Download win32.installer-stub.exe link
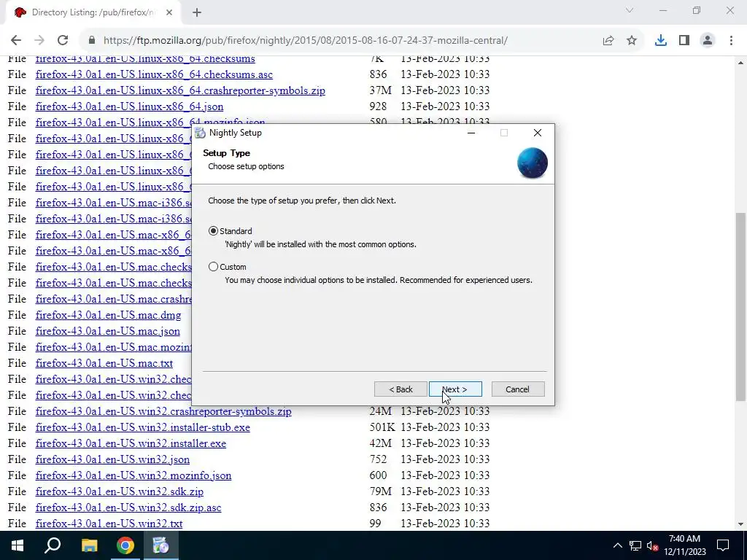Viewport: 747px width, 560px height. click(x=142, y=427)
